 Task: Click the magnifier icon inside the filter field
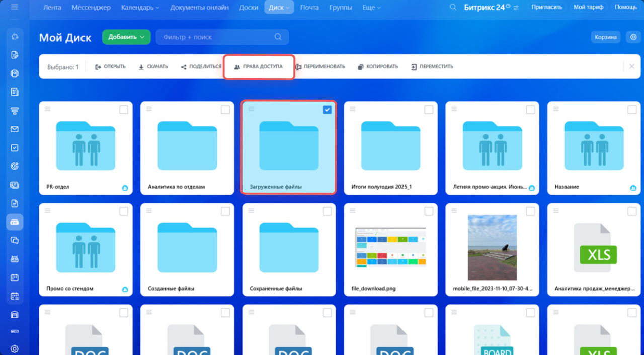278,37
